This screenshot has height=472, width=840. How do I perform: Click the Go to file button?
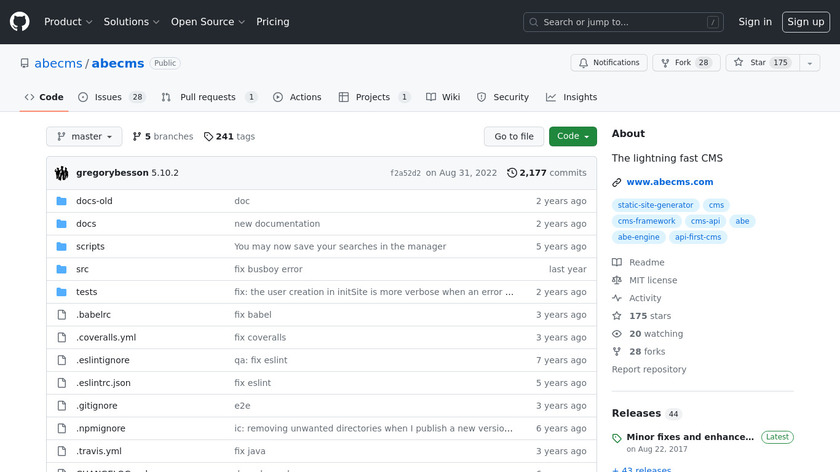point(514,137)
